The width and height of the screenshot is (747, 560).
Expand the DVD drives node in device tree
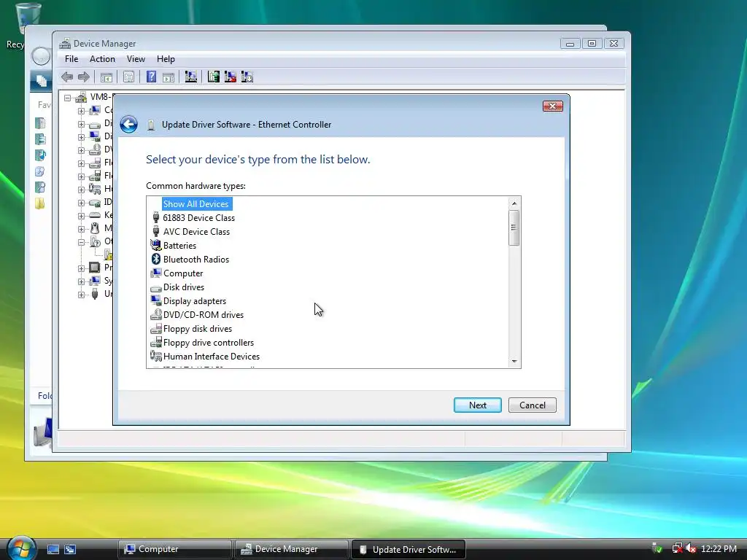[x=81, y=150]
